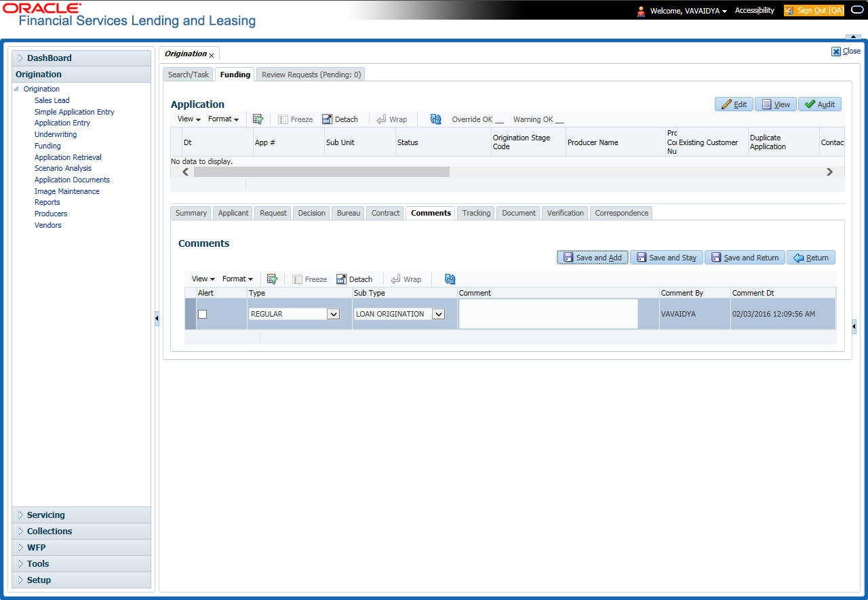Click into the Comment text box
Viewport: 868px width, 600px height.
tap(548, 314)
